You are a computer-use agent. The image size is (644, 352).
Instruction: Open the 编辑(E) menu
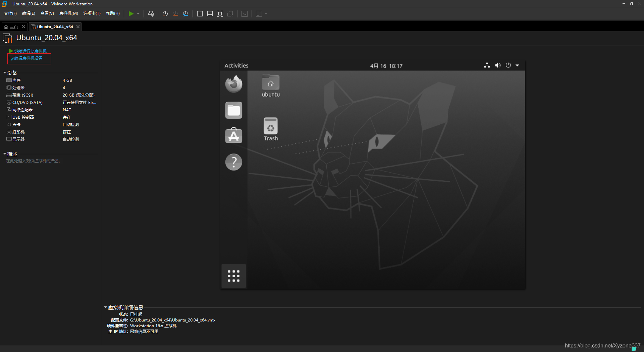[29, 13]
